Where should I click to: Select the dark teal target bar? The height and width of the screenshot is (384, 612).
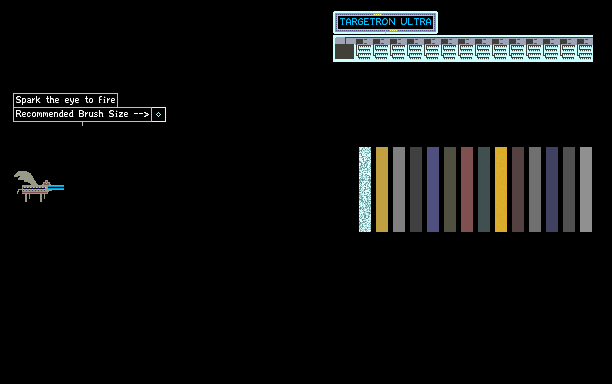tap(484, 189)
